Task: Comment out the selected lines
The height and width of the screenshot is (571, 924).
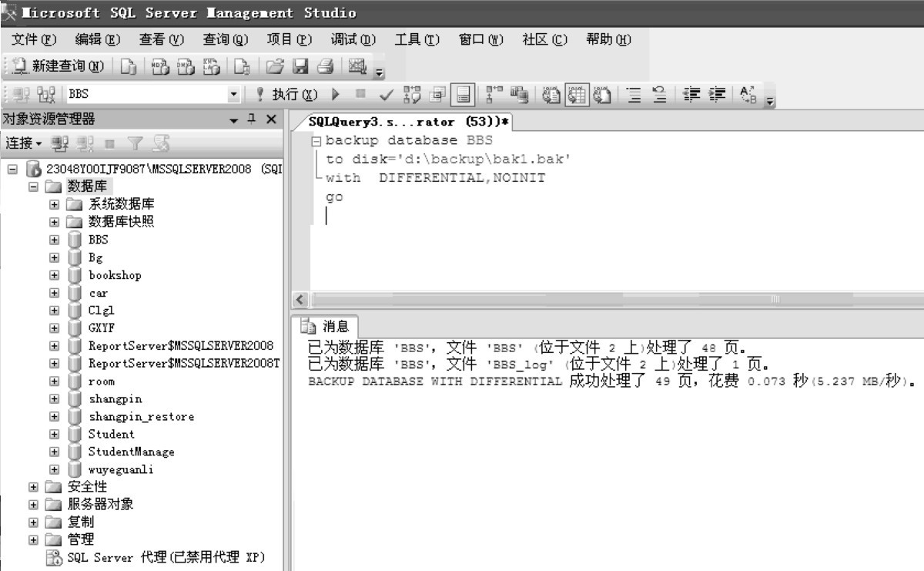Action: coord(634,95)
